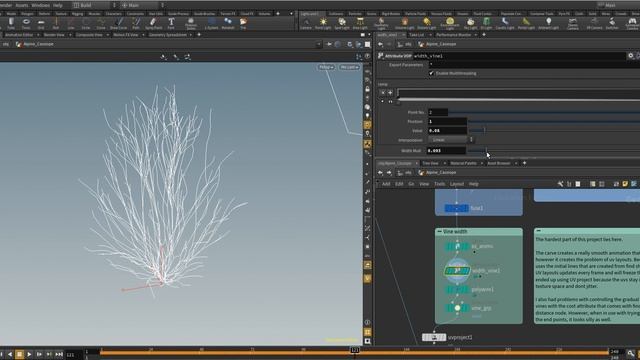Switch to Performance Monitor tab

[x=453, y=35]
